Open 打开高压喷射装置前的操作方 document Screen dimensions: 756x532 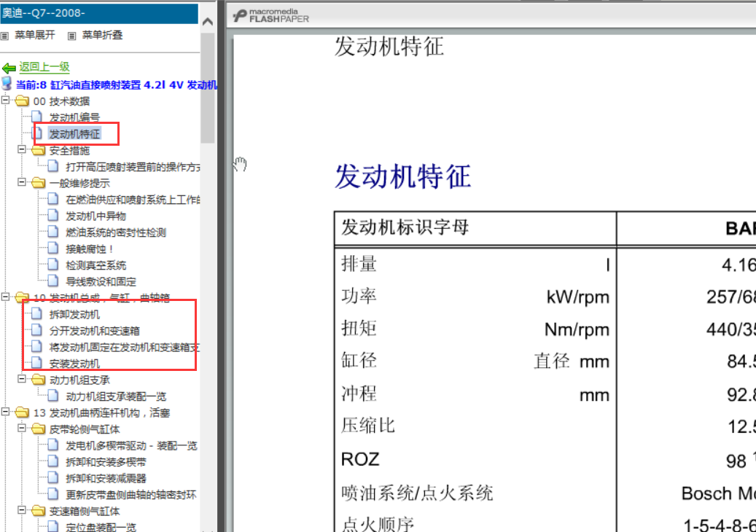pyautogui.click(x=133, y=167)
